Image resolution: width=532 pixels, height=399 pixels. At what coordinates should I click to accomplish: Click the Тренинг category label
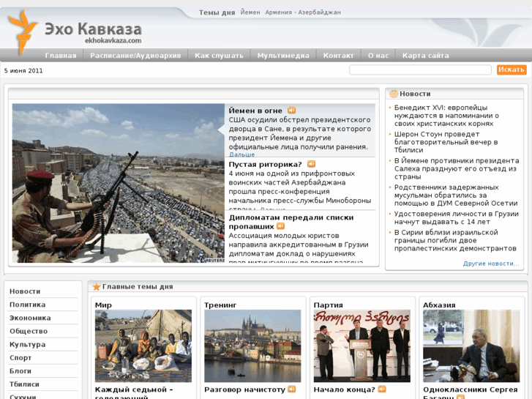coord(220,305)
